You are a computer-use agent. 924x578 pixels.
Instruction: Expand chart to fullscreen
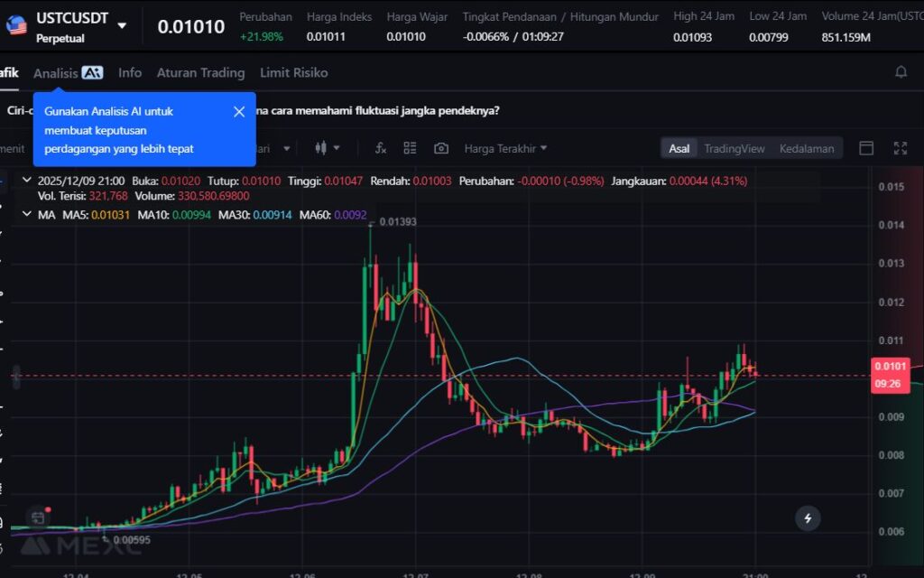[x=900, y=148]
